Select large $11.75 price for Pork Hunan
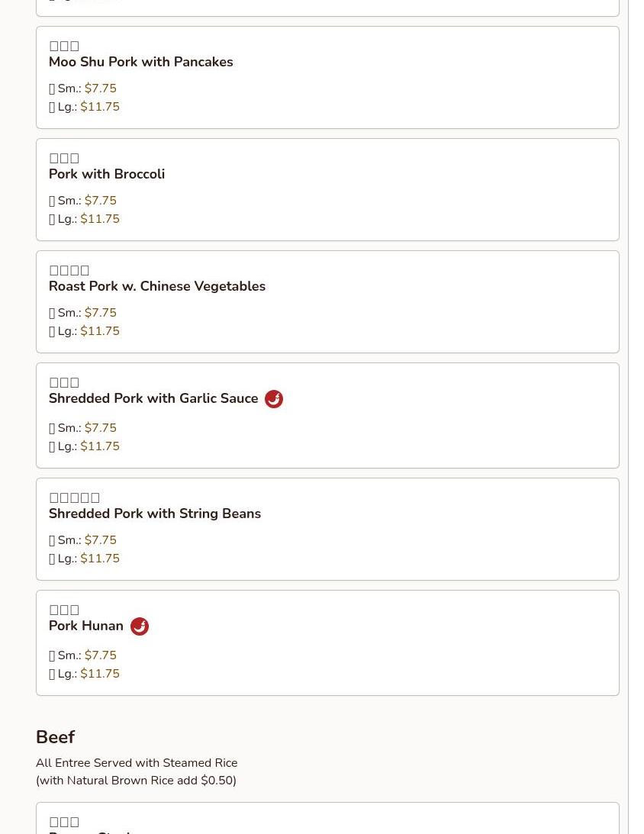The width and height of the screenshot is (644, 834). 84,673
